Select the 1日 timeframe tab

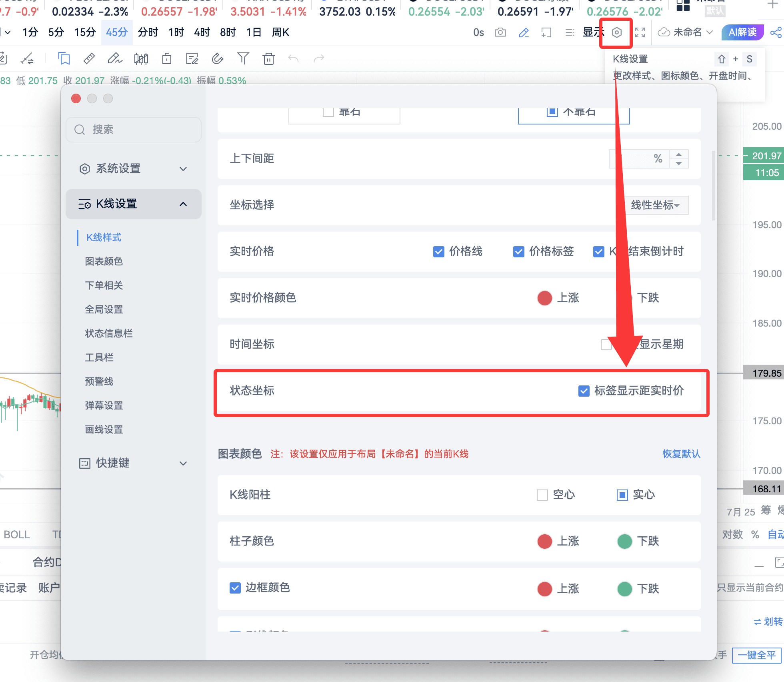pos(254,32)
